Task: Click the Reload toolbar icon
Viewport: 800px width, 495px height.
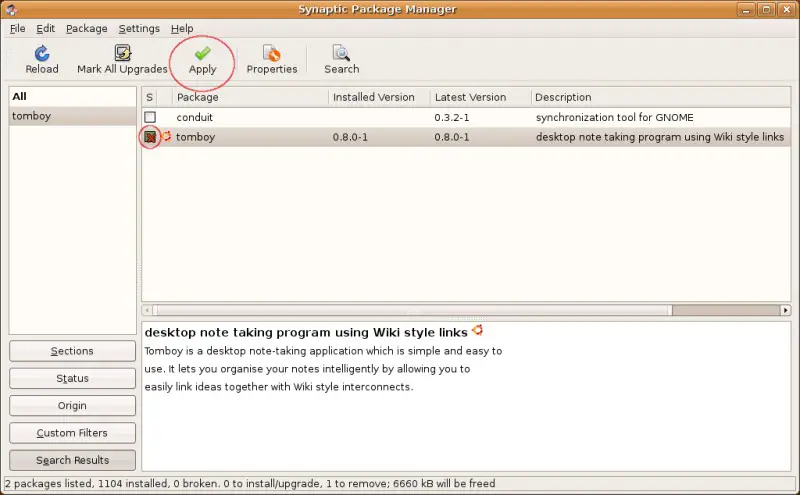Action: pos(42,54)
